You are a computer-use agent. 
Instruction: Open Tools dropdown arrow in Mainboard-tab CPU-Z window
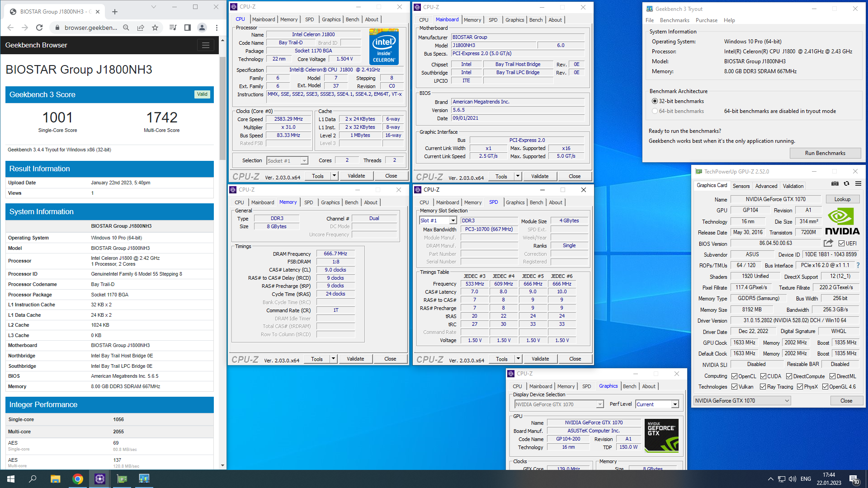click(518, 176)
